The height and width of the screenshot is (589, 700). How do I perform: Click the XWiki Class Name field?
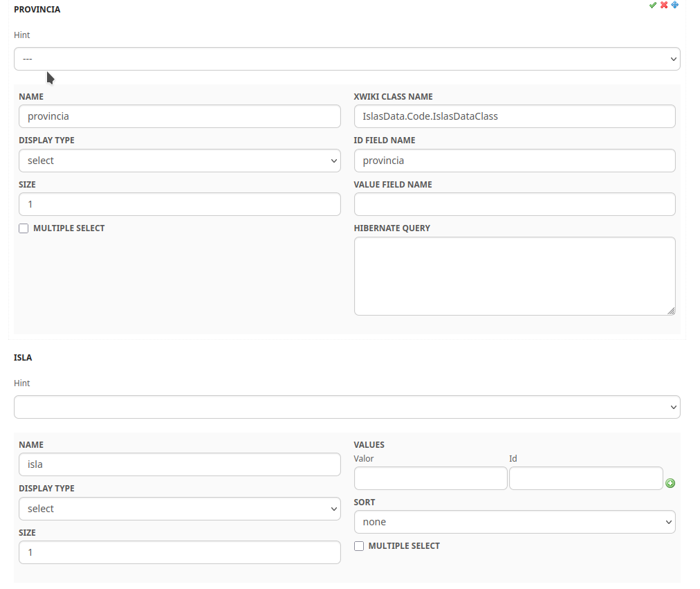515,116
